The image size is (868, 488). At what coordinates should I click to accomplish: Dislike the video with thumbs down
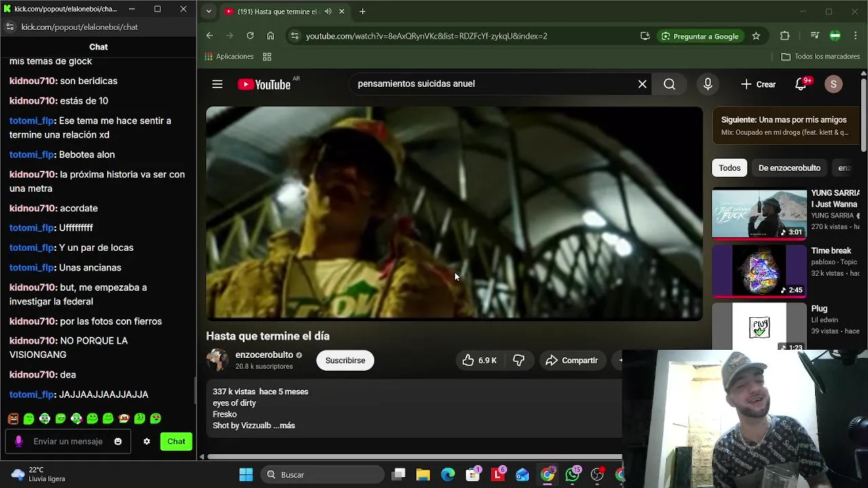pos(519,361)
